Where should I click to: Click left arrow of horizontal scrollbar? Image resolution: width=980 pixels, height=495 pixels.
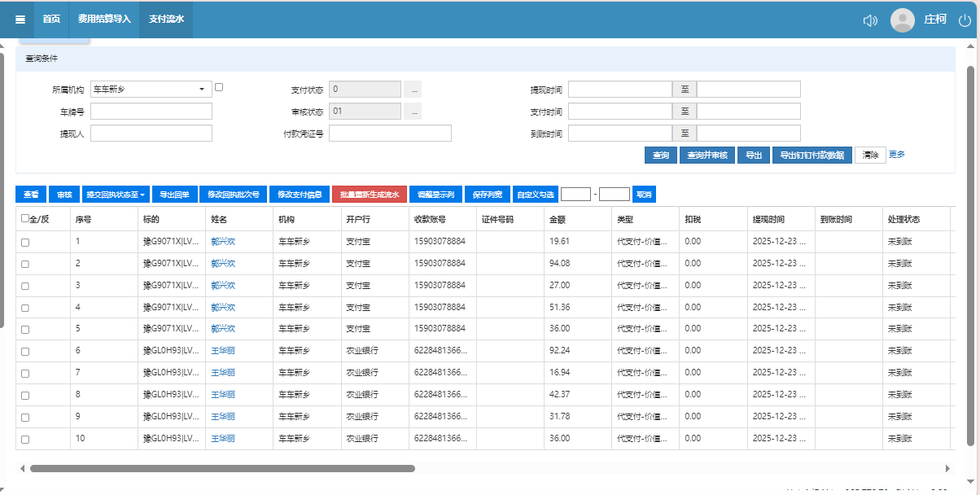(x=22, y=469)
